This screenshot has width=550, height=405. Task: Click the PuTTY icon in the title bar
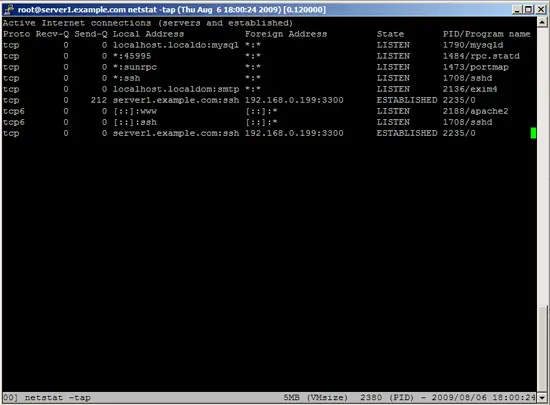[8, 9]
